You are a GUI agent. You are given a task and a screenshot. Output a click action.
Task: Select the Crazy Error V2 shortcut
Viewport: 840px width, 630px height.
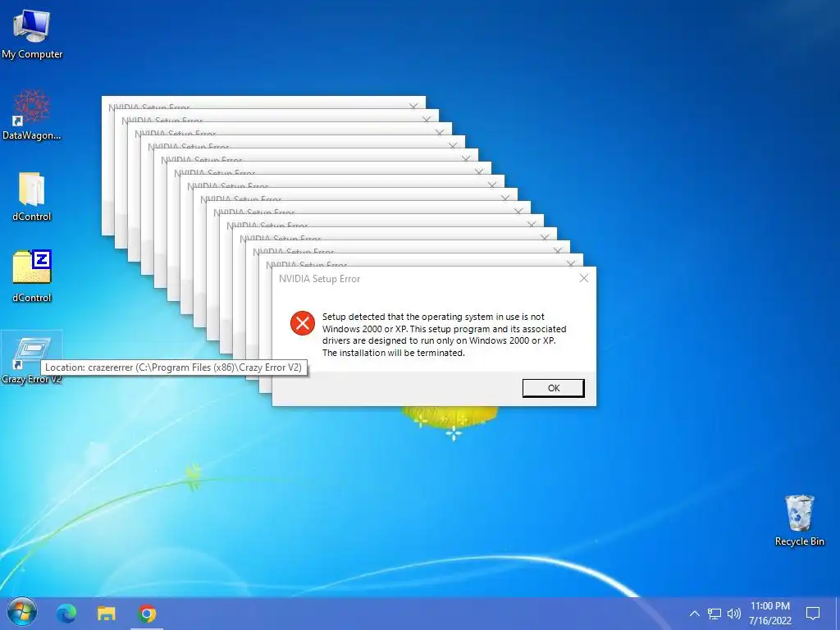coord(32,359)
